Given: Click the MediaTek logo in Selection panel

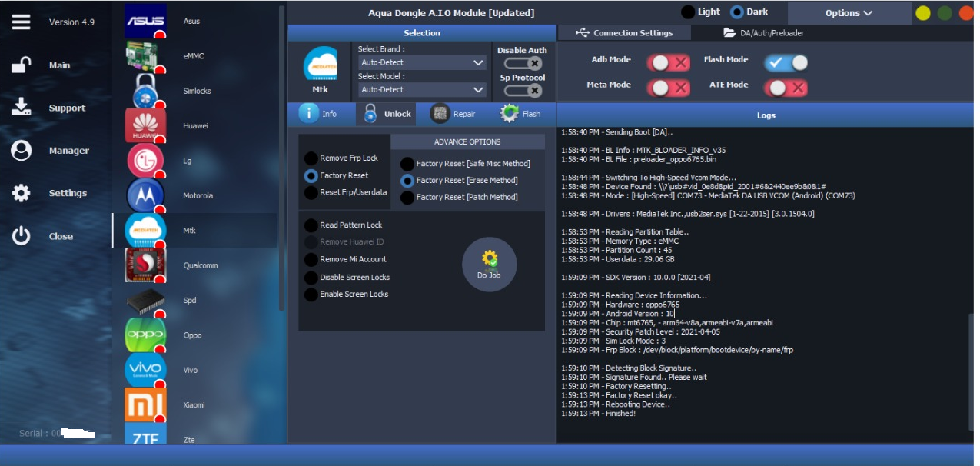Looking at the screenshot, I should tap(321, 65).
